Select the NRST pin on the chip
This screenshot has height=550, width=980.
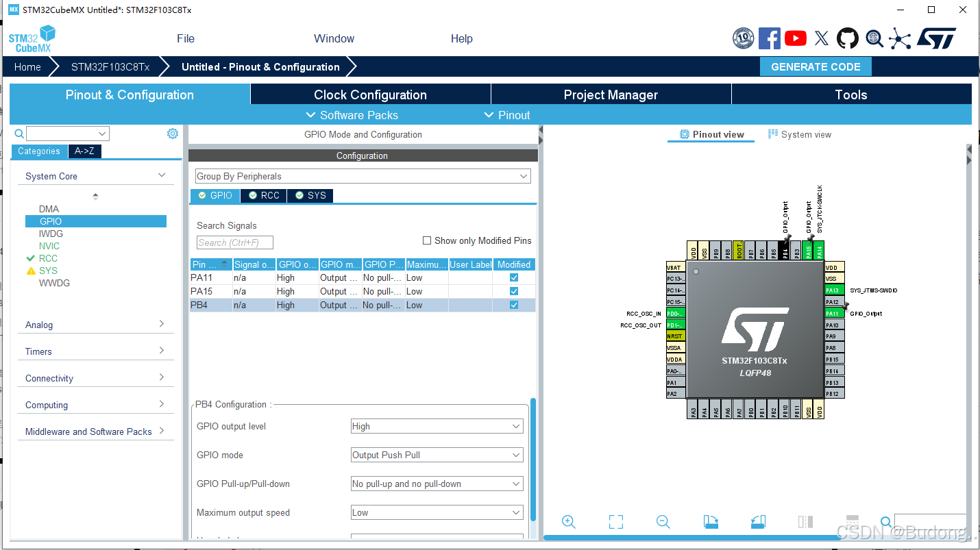(x=676, y=336)
